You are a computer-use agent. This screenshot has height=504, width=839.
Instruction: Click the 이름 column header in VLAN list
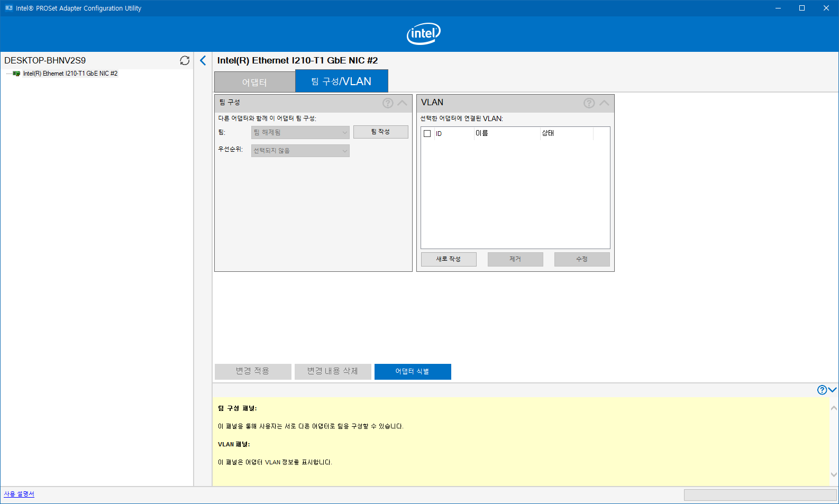507,133
